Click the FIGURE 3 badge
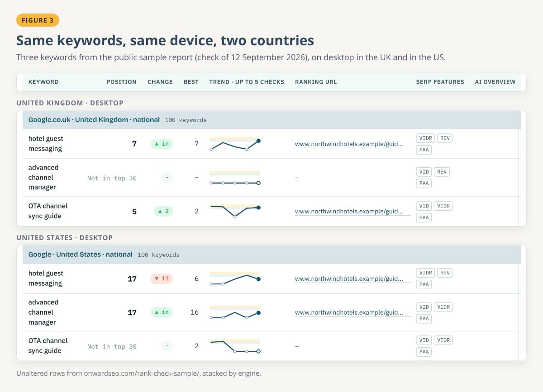The width and height of the screenshot is (543, 392). (x=38, y=20)
